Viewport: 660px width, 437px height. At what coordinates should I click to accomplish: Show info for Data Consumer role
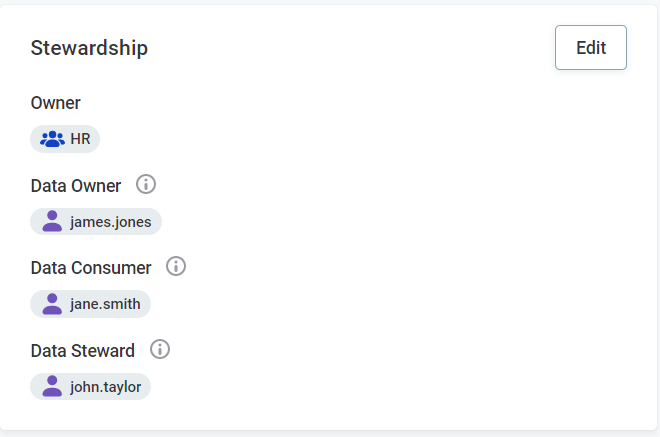pyautogui.click(x=176, y=267)
